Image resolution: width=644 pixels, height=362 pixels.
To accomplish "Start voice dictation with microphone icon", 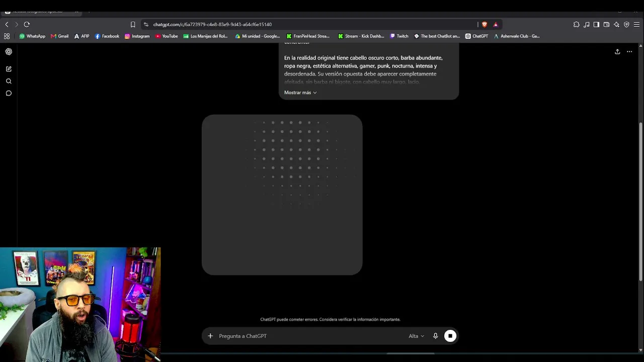I will pyautogui.click(x=436, y=336).
